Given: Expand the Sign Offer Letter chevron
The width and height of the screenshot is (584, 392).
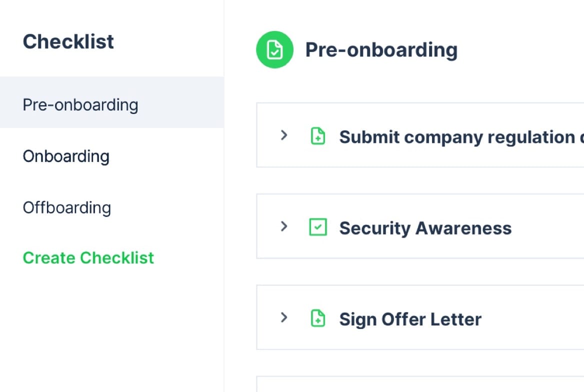Looking at the screenshot, I should pos(284,317).
